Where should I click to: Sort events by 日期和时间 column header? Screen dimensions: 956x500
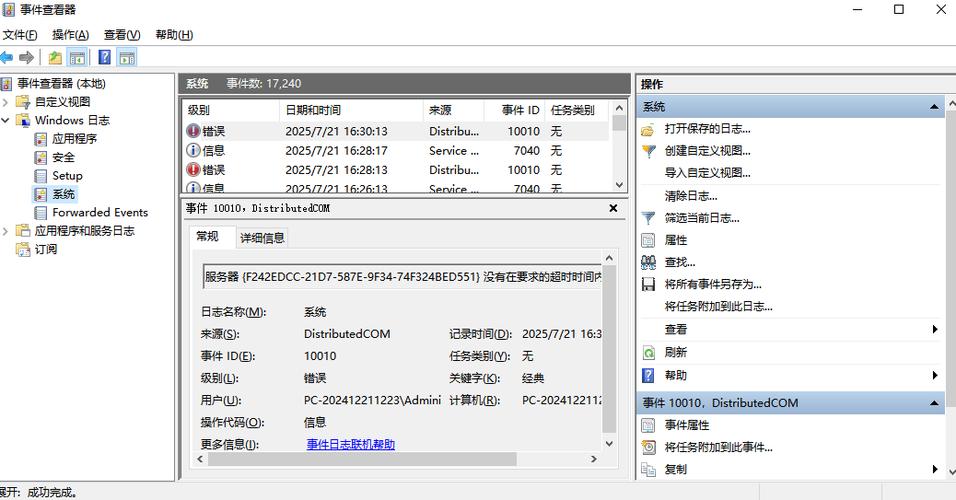[351, 110]
